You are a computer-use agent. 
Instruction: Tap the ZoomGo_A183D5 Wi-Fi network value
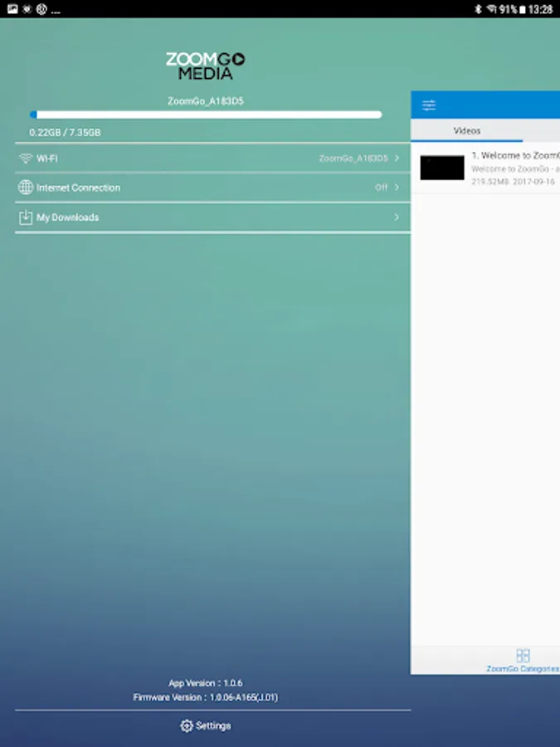pos(353,159)
